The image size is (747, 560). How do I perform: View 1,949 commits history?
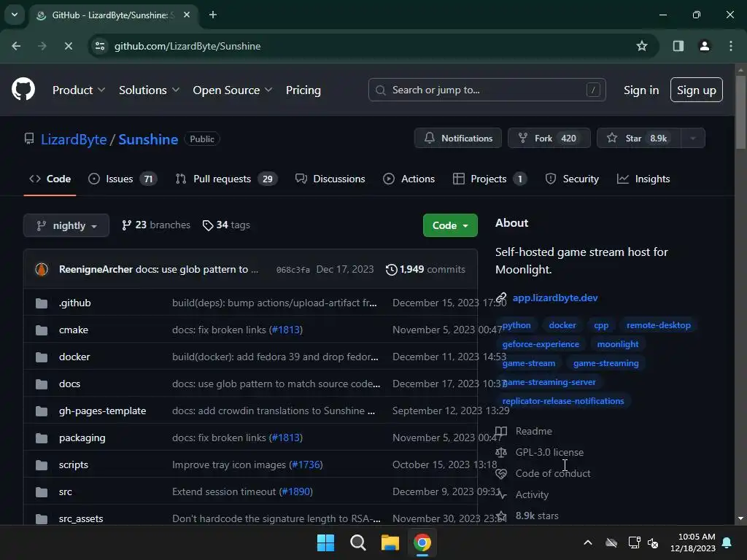pos(425,270)
